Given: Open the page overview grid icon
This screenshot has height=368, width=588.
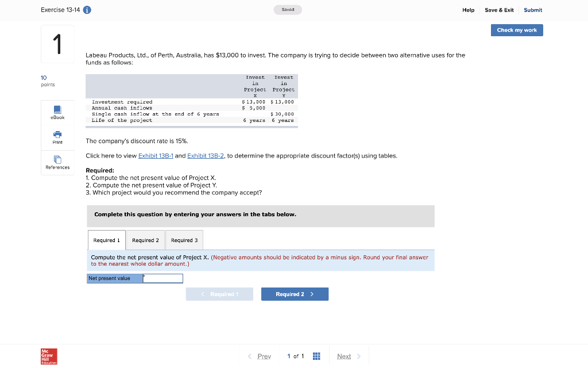Looking at the screenshot, I should pyautogui.click(x=316, y=356).
